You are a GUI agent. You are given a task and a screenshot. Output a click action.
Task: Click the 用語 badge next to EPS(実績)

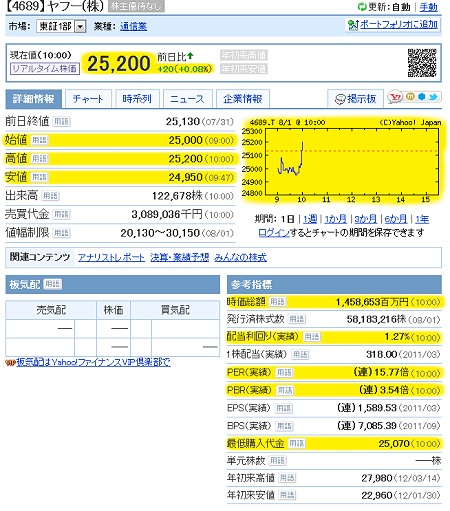point(284,408)
